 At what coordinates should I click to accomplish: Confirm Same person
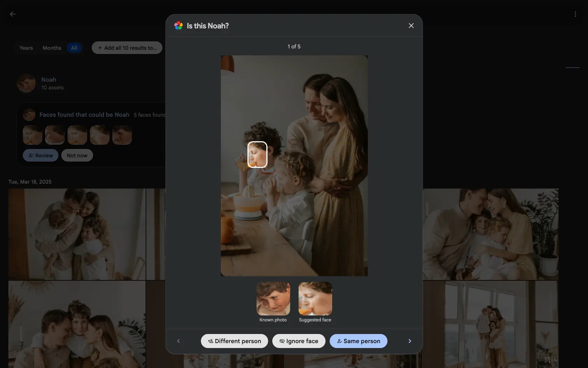tap(358, 341)
